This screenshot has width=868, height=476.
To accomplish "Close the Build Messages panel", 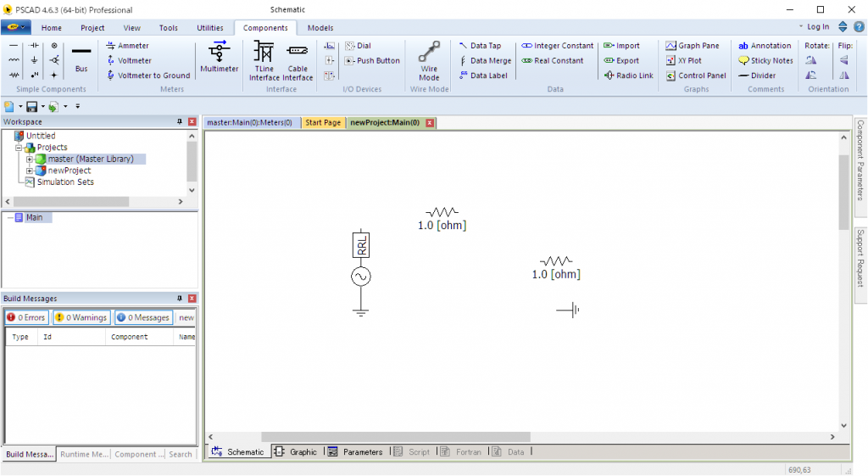I will [192, 299].
